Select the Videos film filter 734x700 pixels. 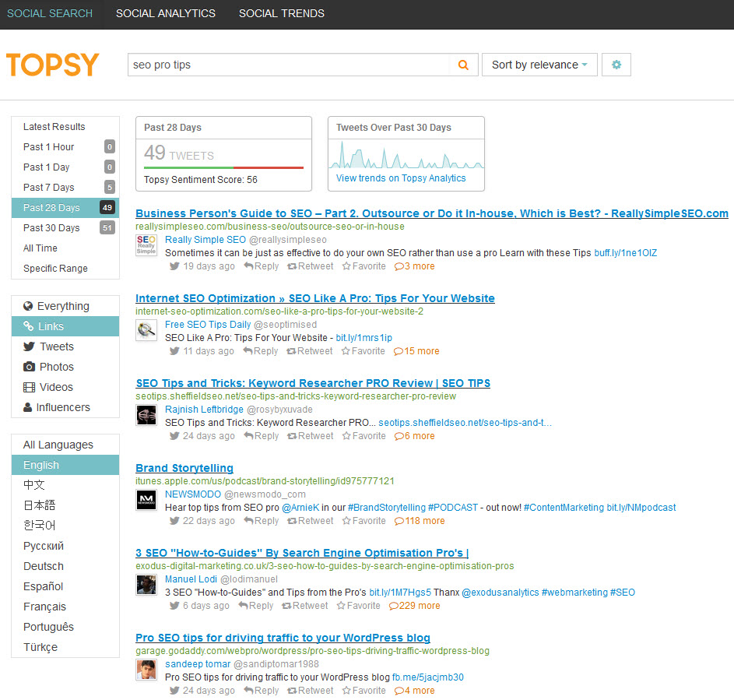tap(65, 387)
